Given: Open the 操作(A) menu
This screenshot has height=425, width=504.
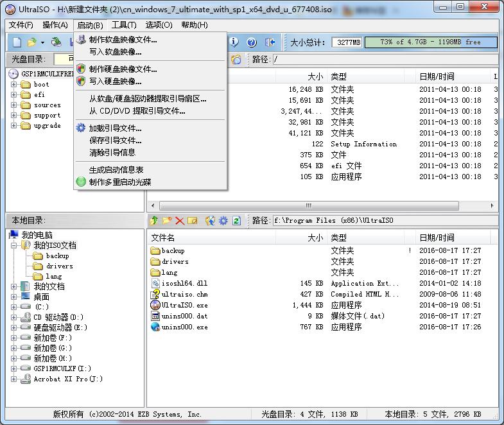Looking at the screenshot, I should 55,25.
